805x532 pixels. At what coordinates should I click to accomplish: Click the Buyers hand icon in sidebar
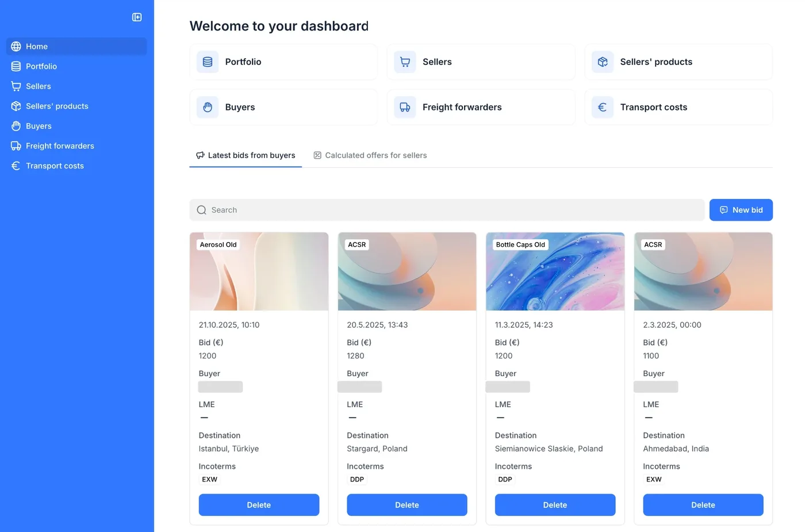point(16,126)
